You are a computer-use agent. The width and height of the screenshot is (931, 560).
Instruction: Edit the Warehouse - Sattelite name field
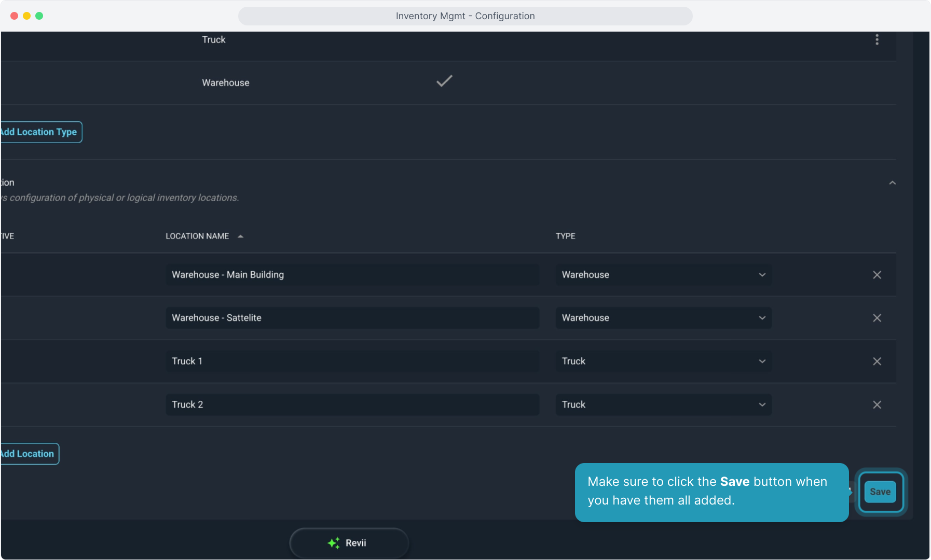(x=352, y=318)
